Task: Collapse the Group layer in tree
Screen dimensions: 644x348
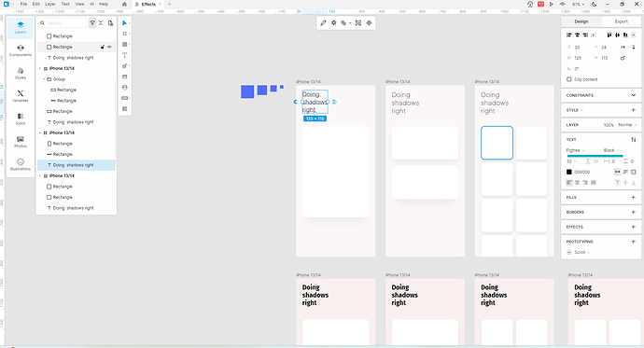Action: pyautogui.click(x=44, y=79)
